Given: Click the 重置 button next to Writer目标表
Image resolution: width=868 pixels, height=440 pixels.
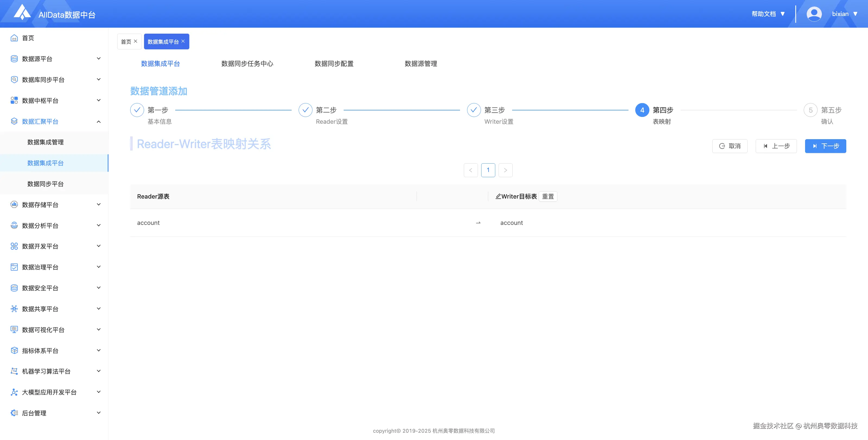Looking at the screenshot, I should point(548,196).
